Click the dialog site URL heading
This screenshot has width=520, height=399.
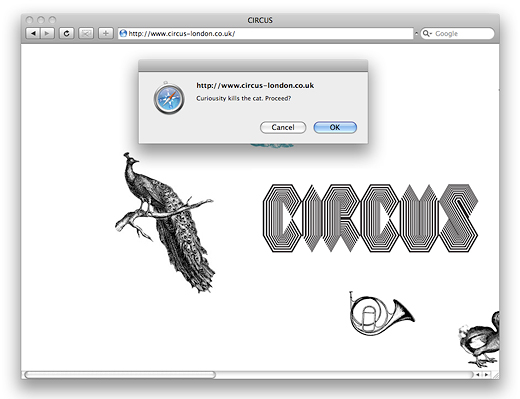[x=255, y=86]
